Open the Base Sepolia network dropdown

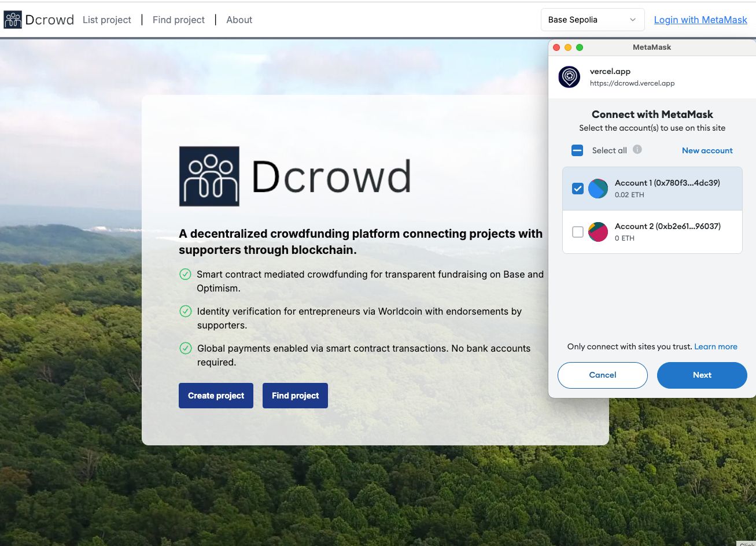tap(593, 20)
